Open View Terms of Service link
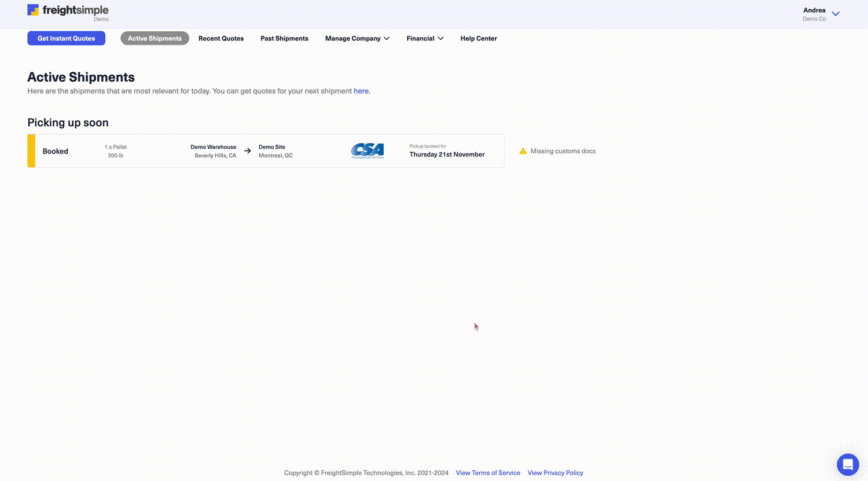The height and width of the screenshot is (481, 868). (x=488, y=473)
